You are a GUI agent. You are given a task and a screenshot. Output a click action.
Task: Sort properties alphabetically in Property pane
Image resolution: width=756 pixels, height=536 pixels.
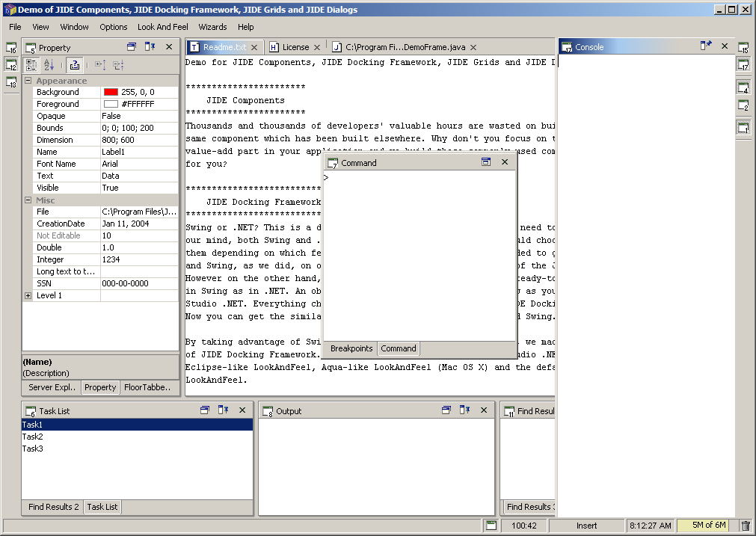click(x=49, y=64)
